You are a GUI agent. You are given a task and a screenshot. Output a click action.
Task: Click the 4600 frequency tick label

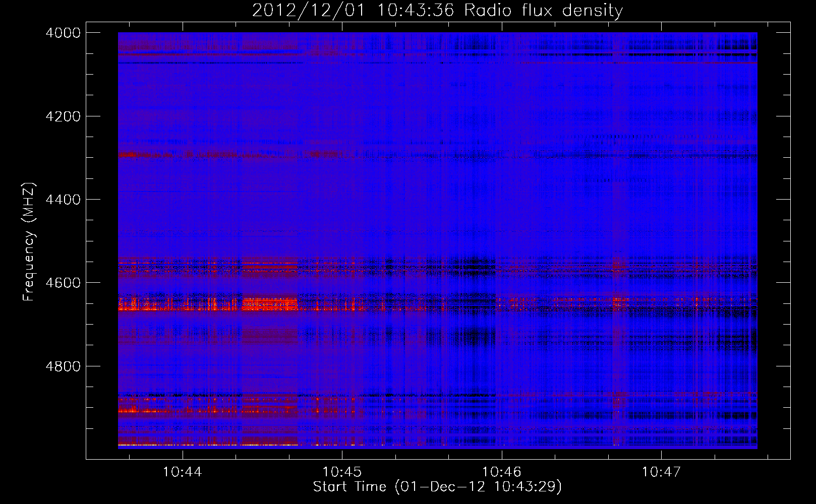[63, 283]
